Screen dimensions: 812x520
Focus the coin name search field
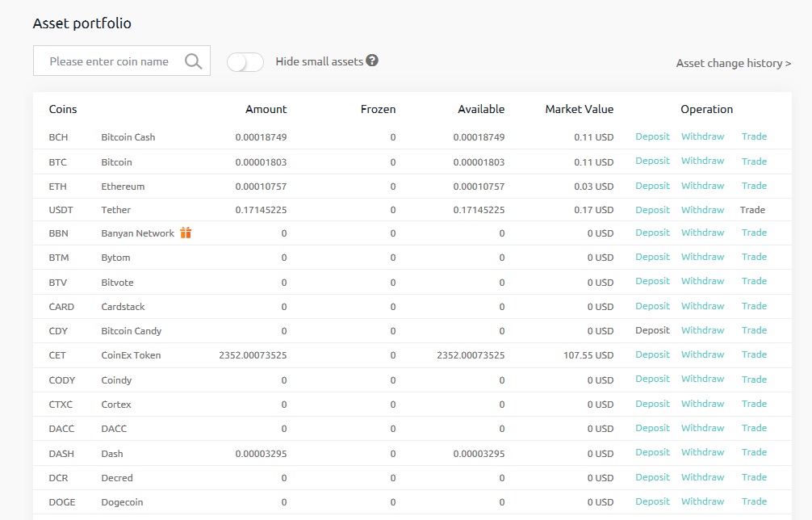(x=122, y=61)
